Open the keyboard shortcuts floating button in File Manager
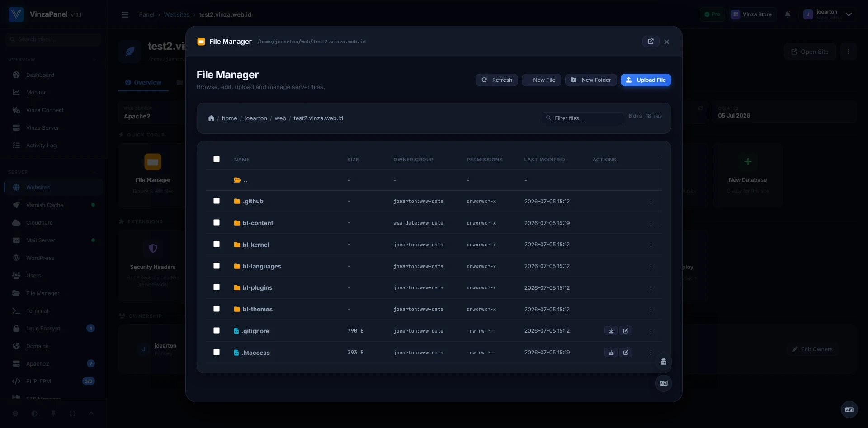 (664, 383)
